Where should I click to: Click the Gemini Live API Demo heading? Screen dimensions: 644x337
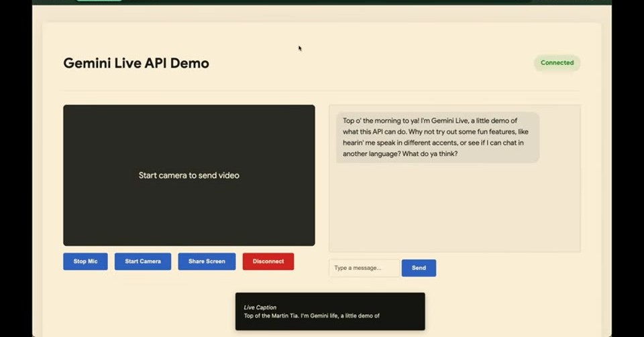coord(136,63)
